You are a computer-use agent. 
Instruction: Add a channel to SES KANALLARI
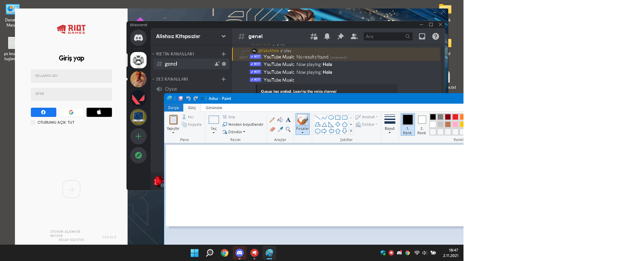[x=224, y=79]
